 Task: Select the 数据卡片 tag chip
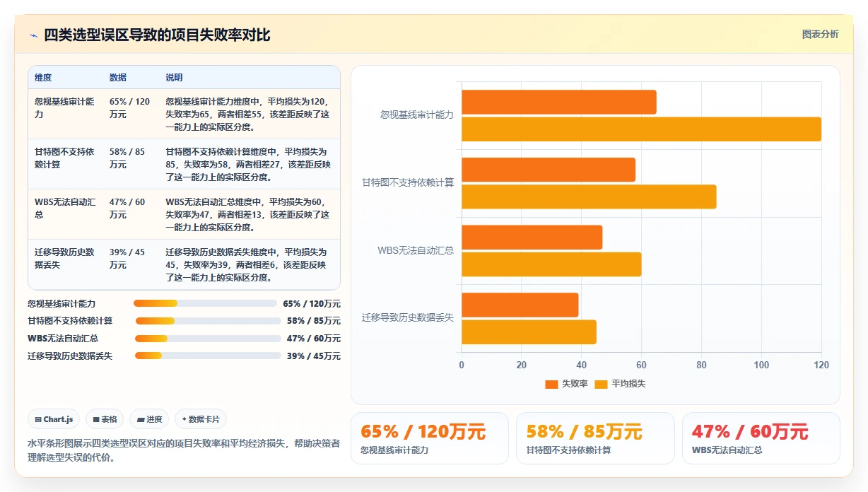pyautogui.click(x=201, y=419)
